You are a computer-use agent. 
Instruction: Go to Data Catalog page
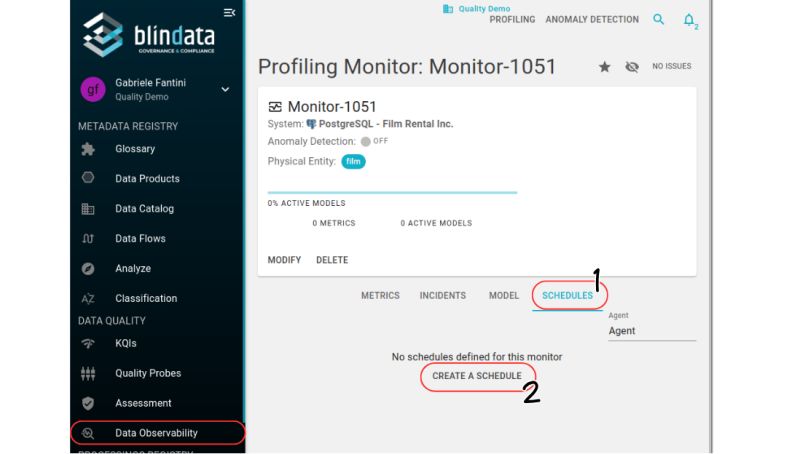point(144,209)
